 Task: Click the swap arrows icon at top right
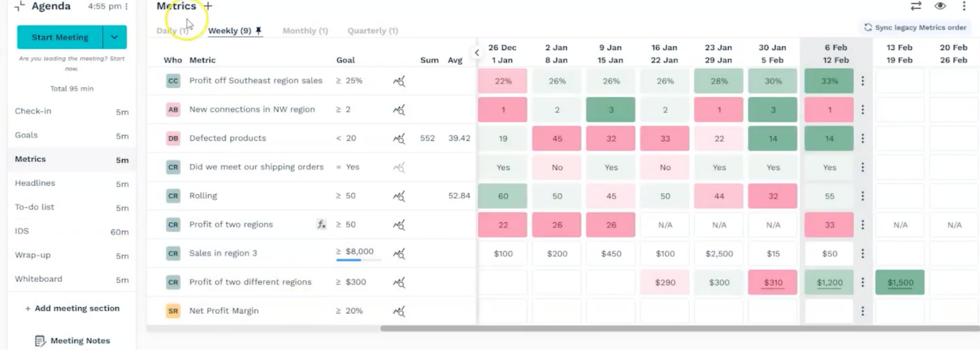(916, 6)
